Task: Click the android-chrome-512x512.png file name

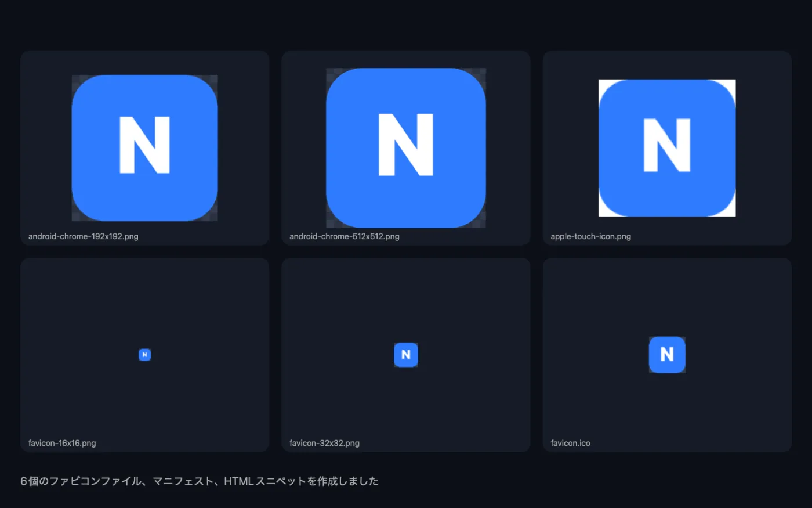Action: point(345,236)
